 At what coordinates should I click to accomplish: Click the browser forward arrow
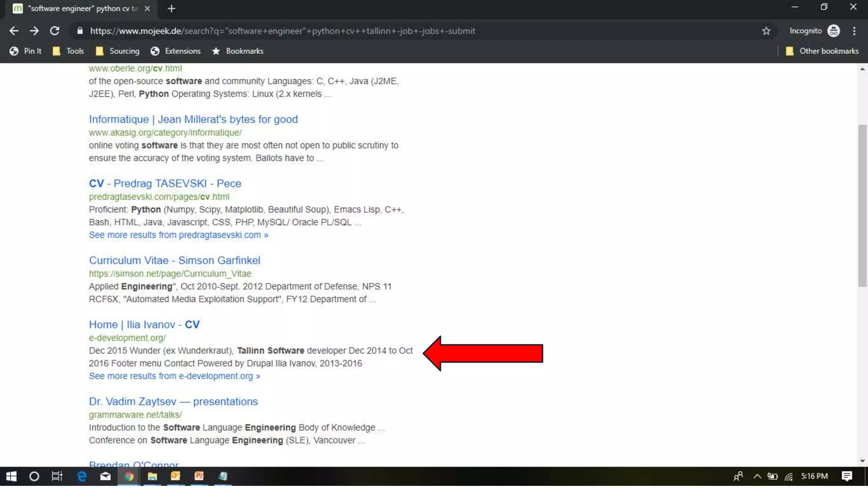click(34, 31)
